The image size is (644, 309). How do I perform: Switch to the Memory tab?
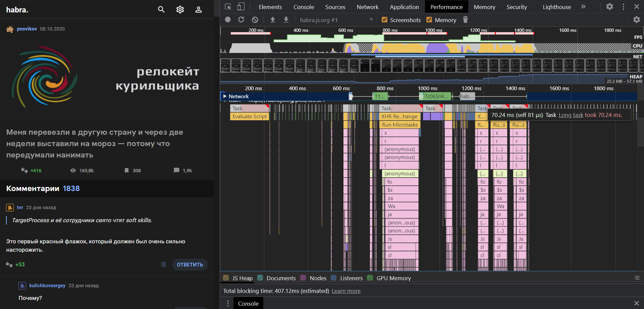[x=485, y=7]
